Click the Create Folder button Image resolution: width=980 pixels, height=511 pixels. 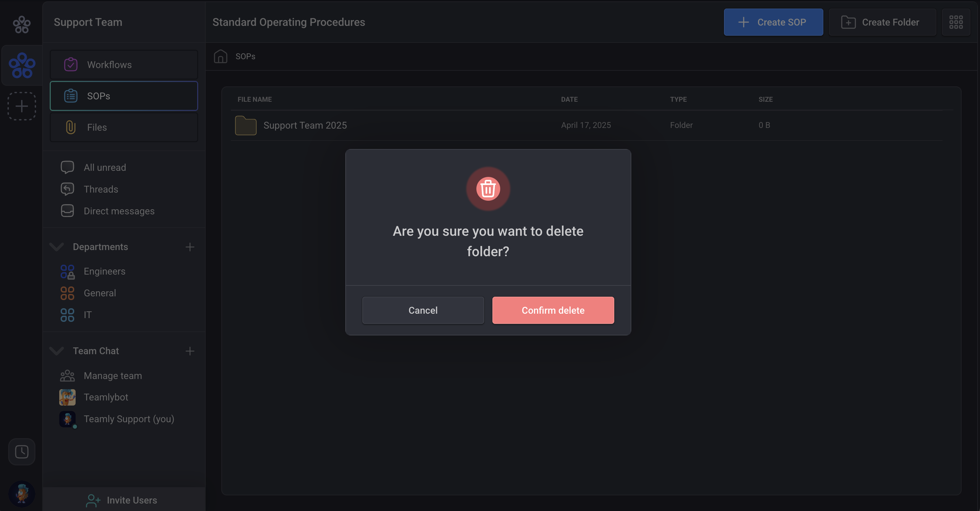882,22
